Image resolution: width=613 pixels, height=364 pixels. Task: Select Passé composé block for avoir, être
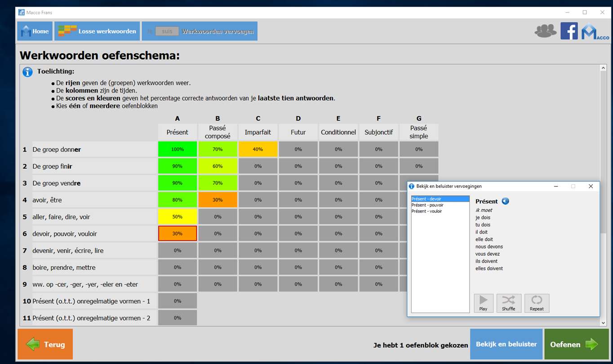point(218,200)
